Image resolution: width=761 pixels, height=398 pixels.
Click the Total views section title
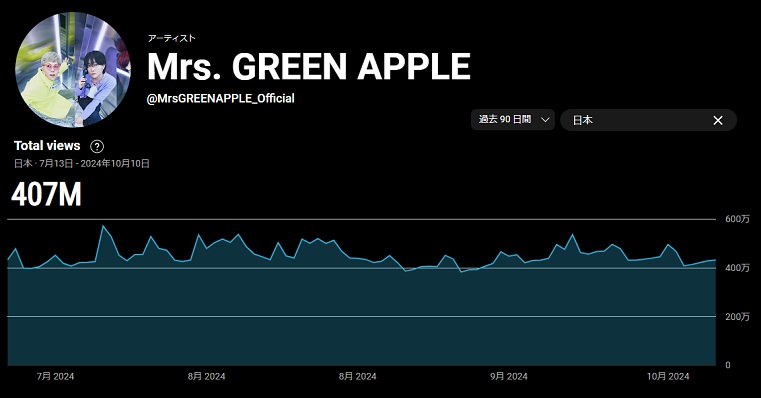(47, 146)
